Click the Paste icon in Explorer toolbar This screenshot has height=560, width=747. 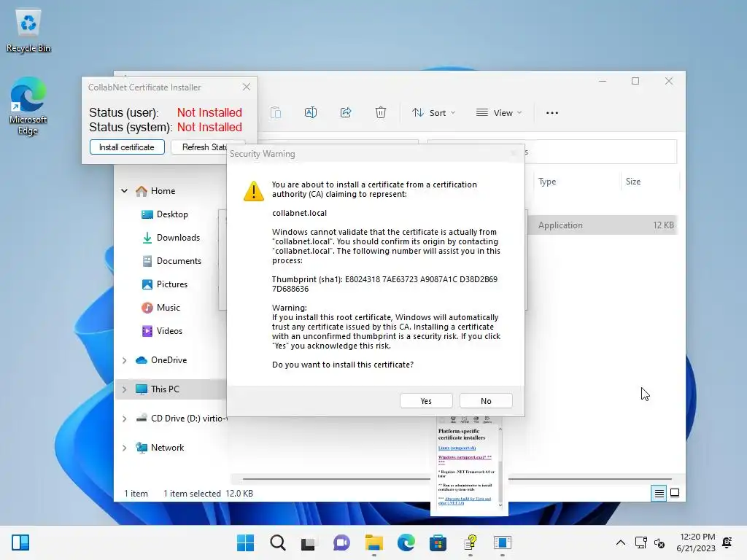pyautogui.click(x=276, y=112)
